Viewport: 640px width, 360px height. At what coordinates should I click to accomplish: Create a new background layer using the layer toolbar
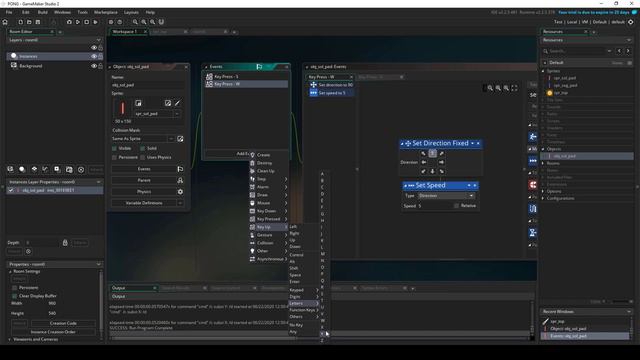pos(11,169)
